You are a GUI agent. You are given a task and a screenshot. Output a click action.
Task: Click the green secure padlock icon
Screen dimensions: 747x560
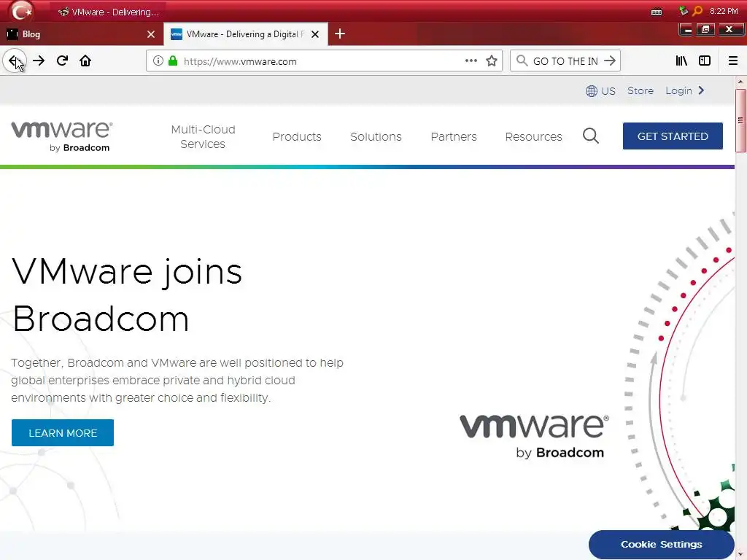click(x=173, y=61)
